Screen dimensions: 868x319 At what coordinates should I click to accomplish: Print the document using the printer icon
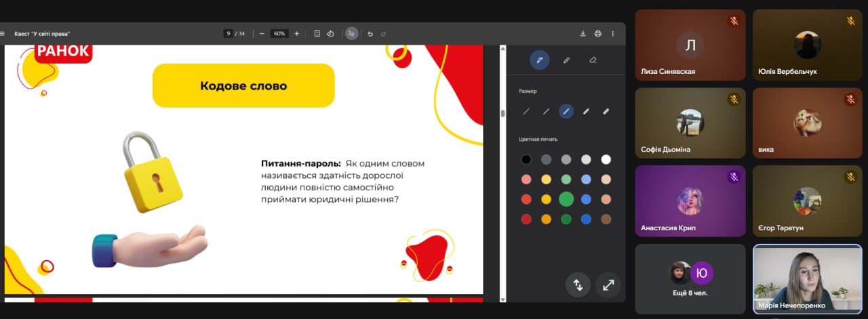[597, 33]
